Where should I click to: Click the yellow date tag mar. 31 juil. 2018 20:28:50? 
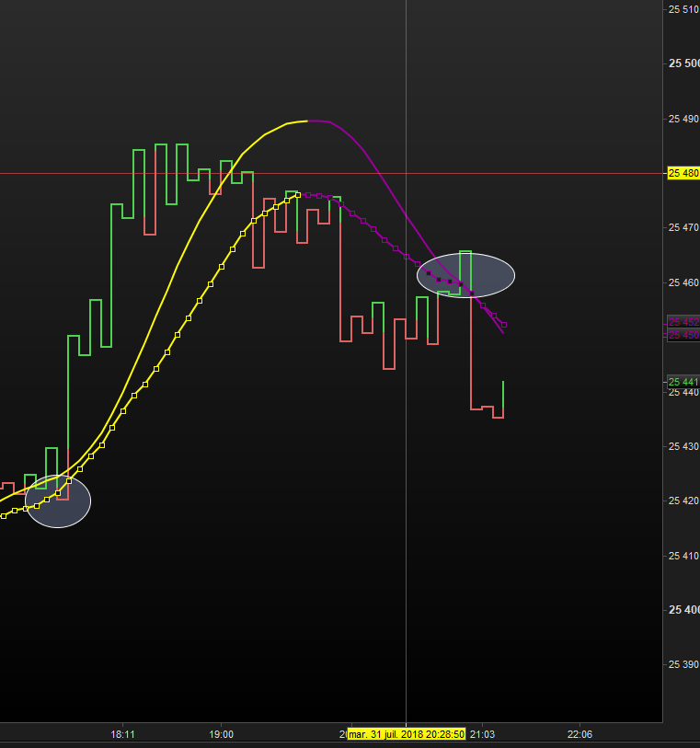click(407, 734)
